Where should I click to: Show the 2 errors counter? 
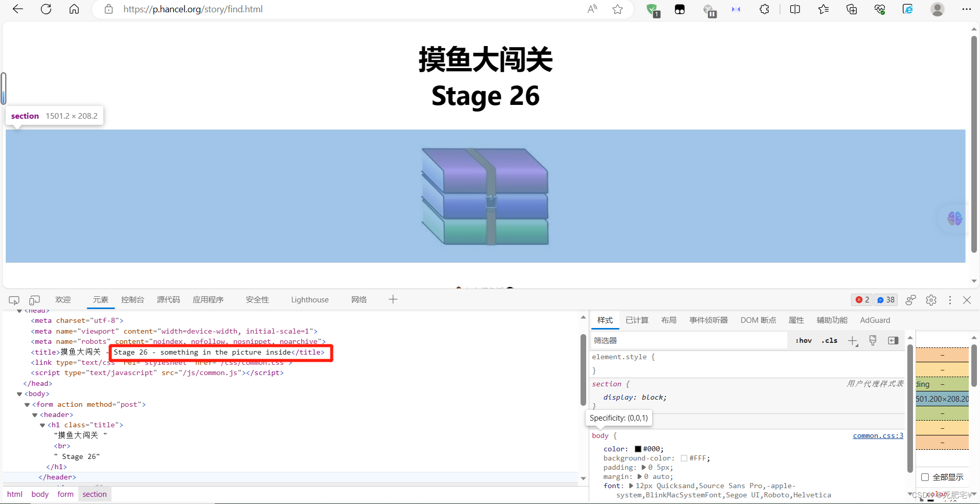coord(862,300)
